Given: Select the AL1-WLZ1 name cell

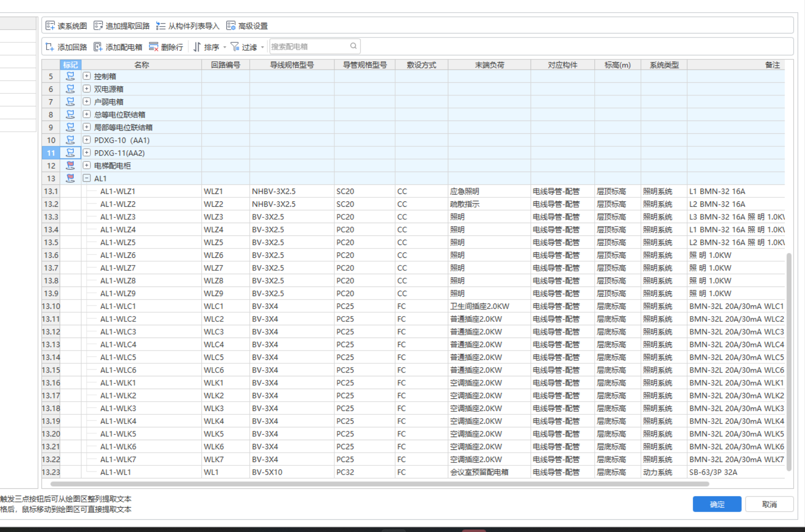Looking at the screenshot, I should coord(142,191).
